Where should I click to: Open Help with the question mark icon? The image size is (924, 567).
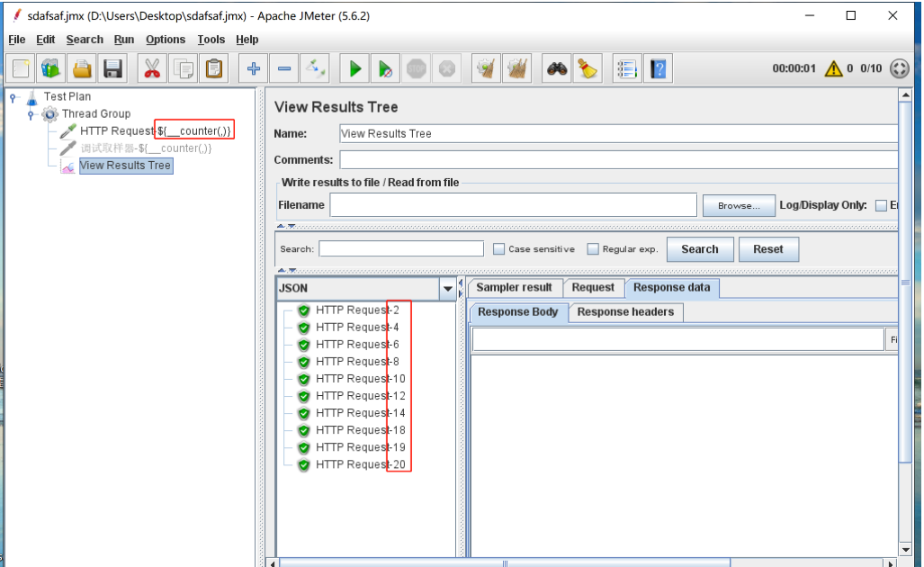[659, 69]
